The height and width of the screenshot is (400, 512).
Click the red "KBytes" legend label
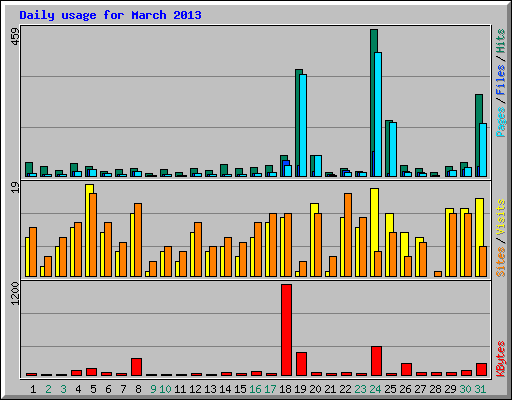click(501, 359)
